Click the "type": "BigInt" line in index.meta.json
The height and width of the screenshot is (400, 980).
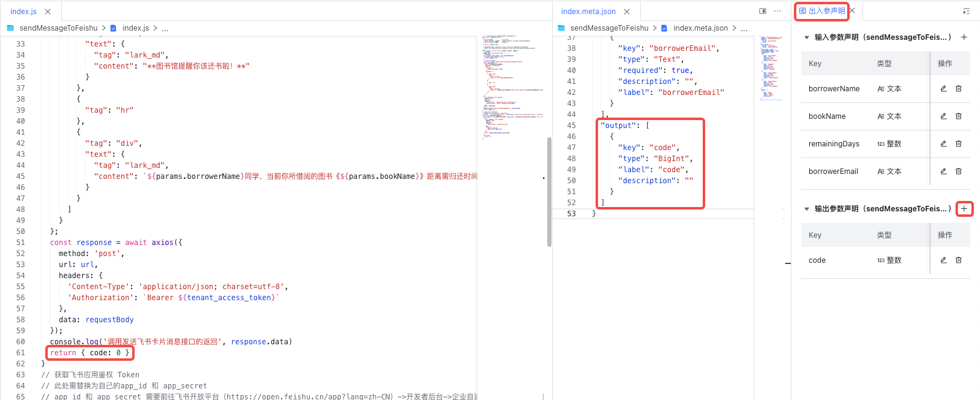656,159
